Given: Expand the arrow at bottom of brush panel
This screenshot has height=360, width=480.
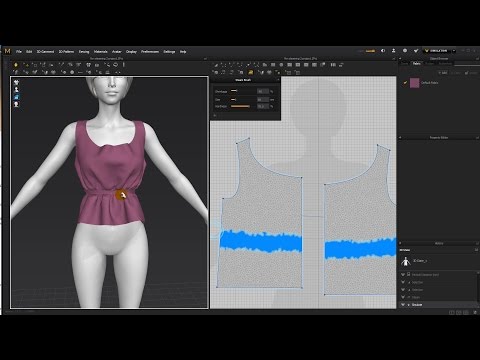Looking at the screenshot, I should (x=215, y=115).
